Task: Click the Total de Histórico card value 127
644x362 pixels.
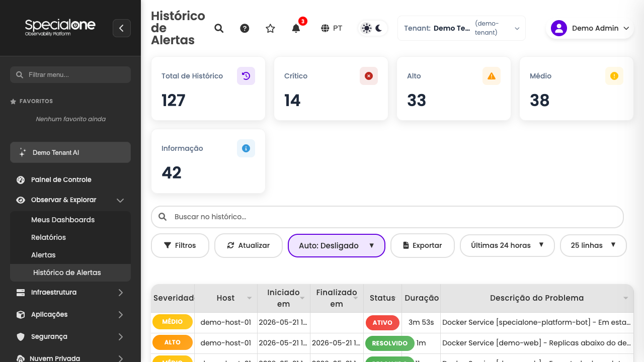Action: [x=174, y=101]
